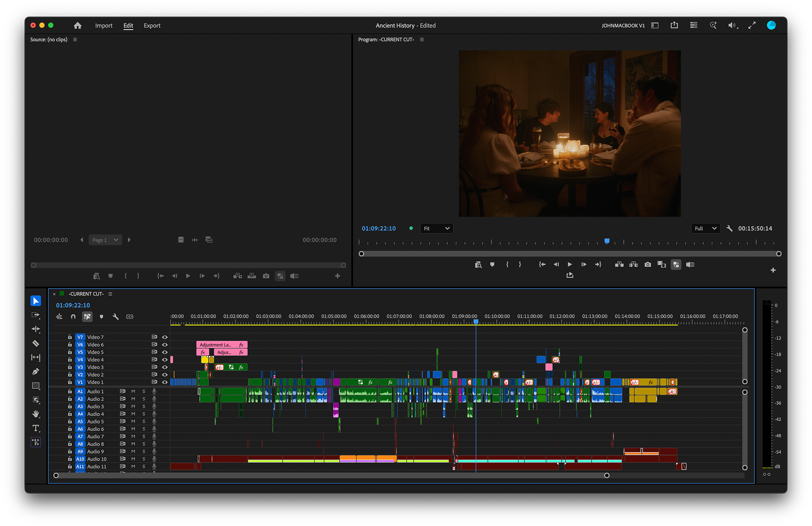Image resolution: width=812 pixels, height=526 pixels.
Task: Select the Razor tool
Action: tap(36, 344)
